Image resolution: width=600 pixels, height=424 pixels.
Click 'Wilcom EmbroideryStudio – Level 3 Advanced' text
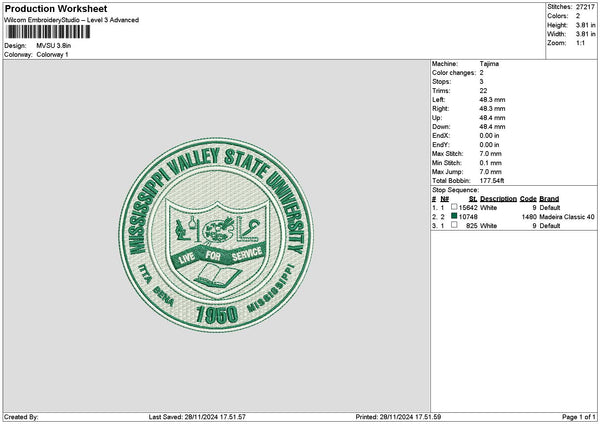[71, 20]
